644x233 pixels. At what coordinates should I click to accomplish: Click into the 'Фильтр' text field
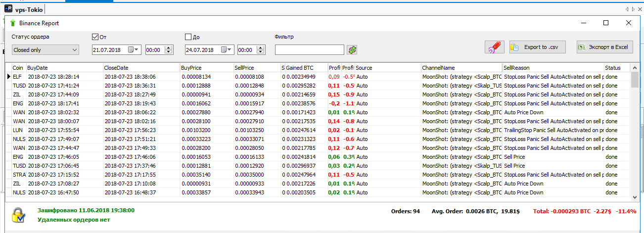click(309, 50)
